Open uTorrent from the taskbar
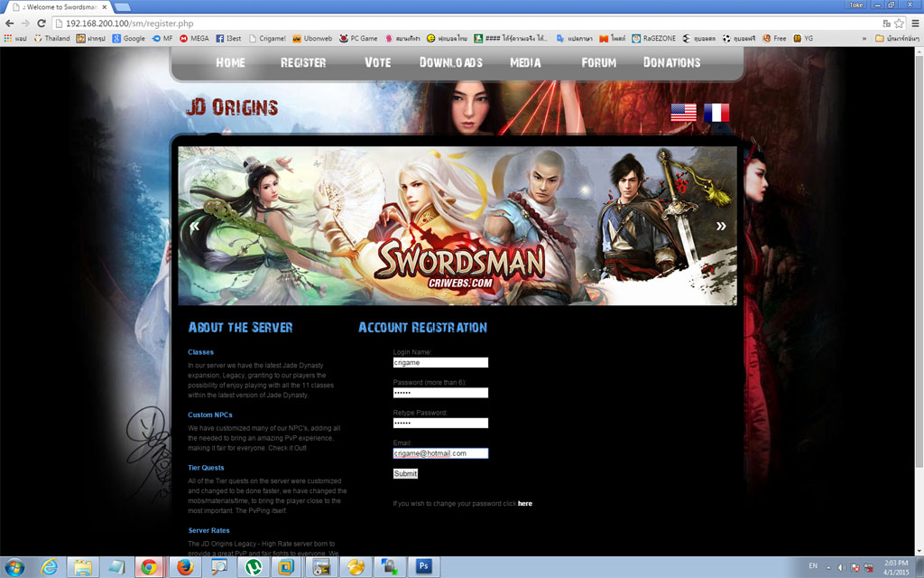 point(253,567)
